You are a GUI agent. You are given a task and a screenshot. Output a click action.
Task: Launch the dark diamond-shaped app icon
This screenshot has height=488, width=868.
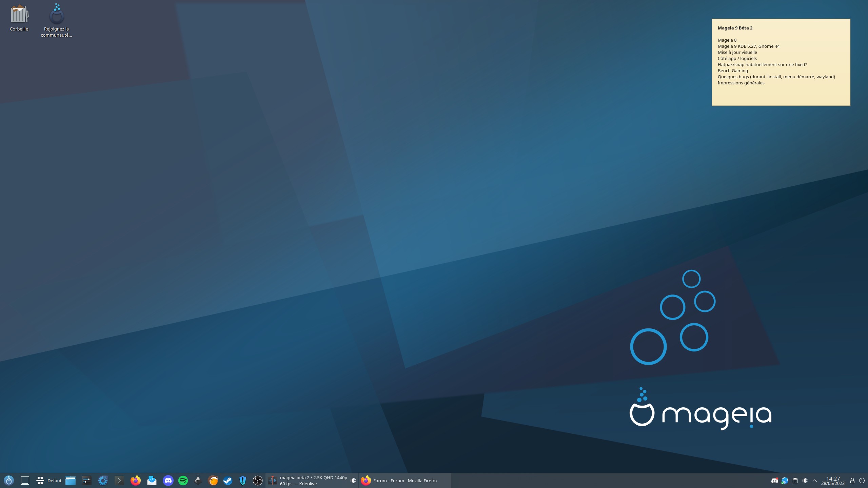[198, 481]
